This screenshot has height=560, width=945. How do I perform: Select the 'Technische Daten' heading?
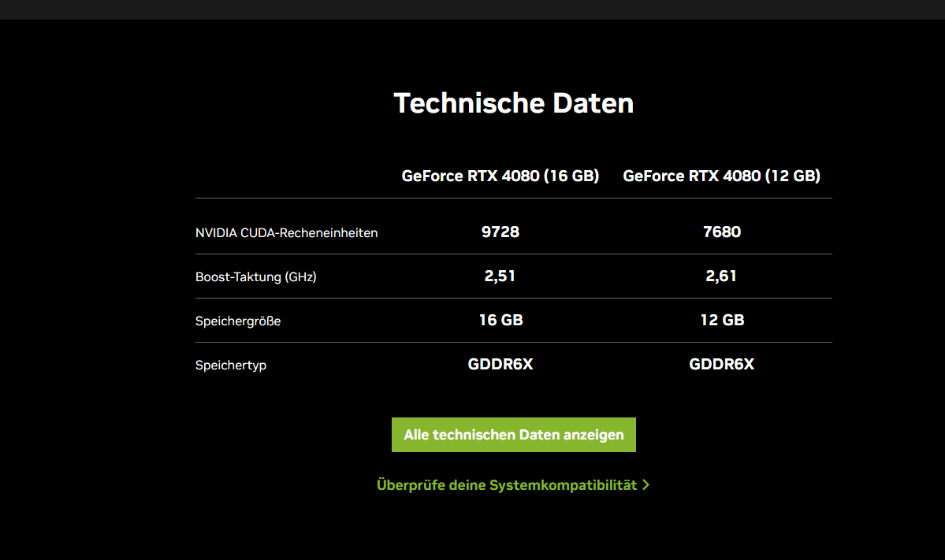(x=513, y=103)
